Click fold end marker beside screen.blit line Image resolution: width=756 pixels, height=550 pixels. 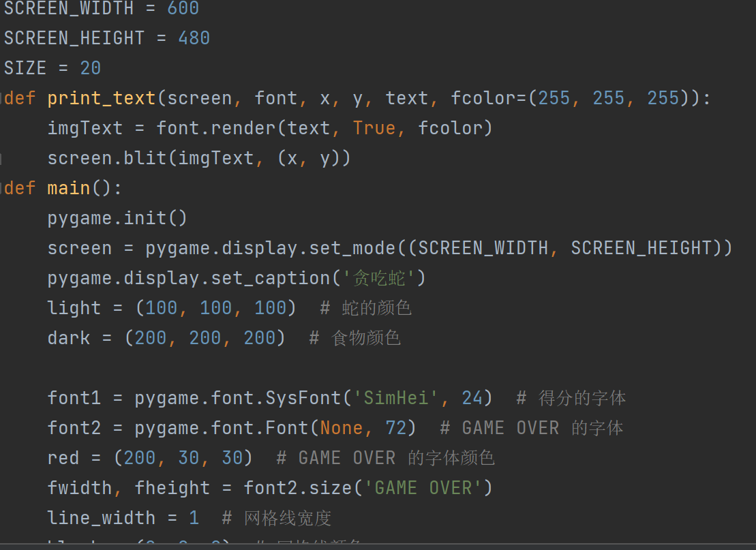1,158
